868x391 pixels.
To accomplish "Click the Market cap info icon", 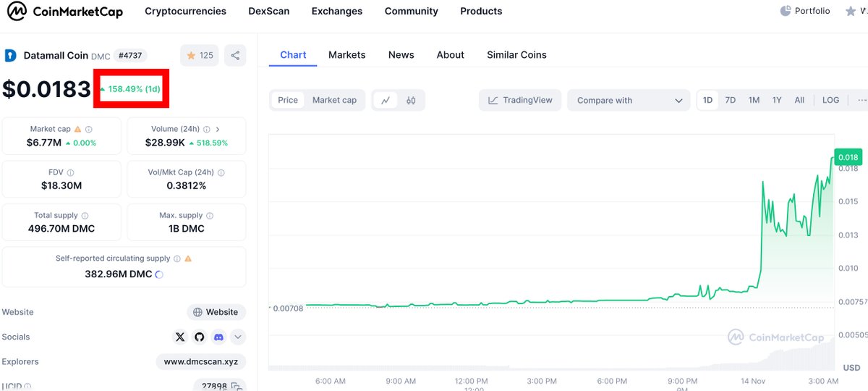I will 88,130.
